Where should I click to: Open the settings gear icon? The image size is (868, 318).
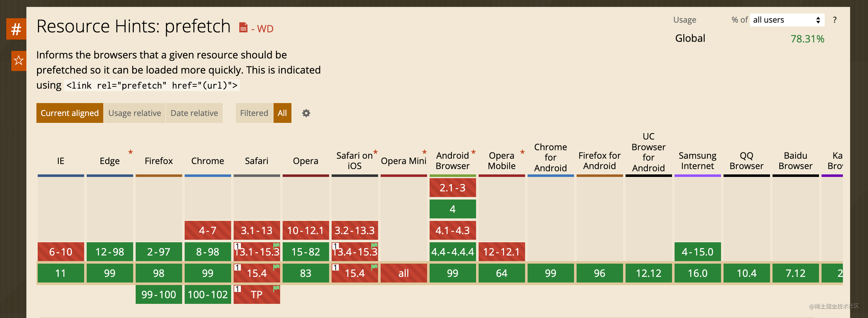[x=306, y=113]
